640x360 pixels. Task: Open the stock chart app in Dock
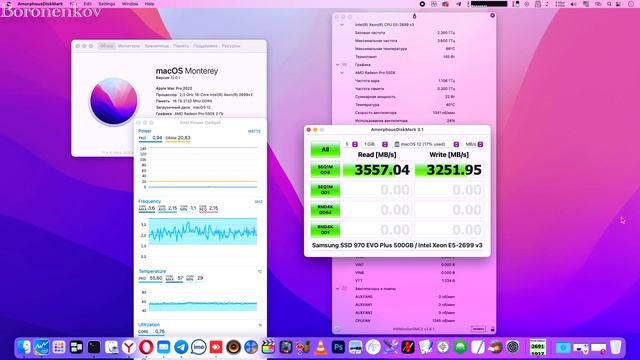(x=41, y=347)
